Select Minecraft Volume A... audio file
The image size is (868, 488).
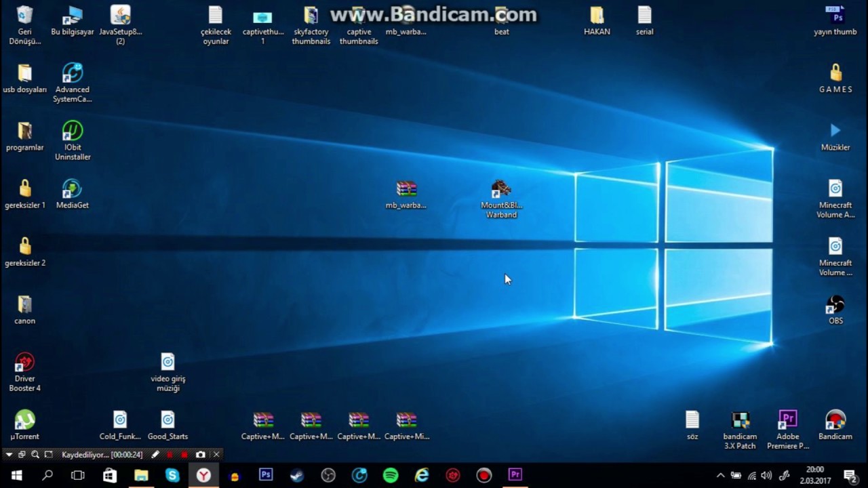click(x=835, y=199)
